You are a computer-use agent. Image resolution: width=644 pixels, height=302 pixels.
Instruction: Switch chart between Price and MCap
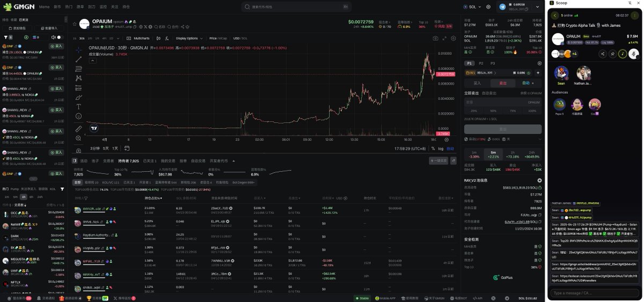(x=218, y=39)
